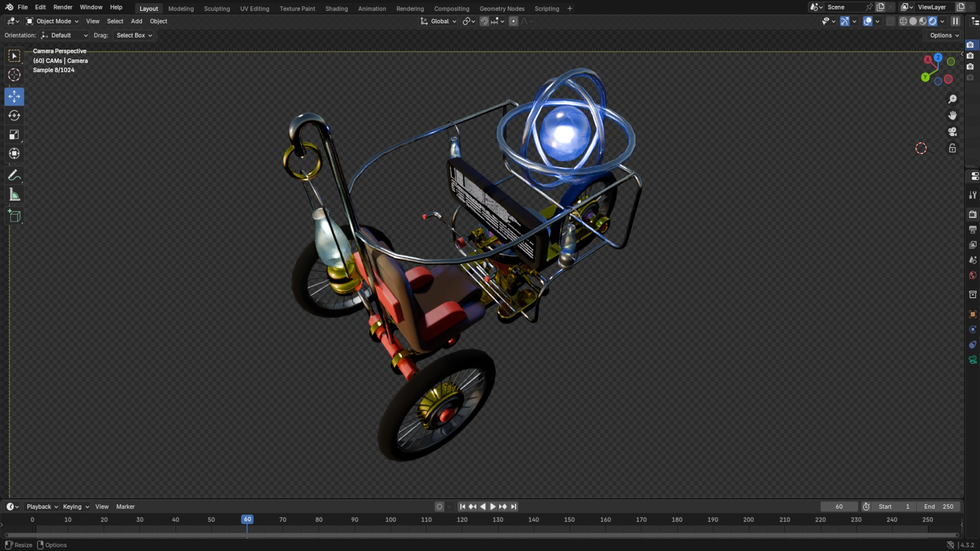Select the Measure tool
Screen dimensions: 980x551
(14, 195)
